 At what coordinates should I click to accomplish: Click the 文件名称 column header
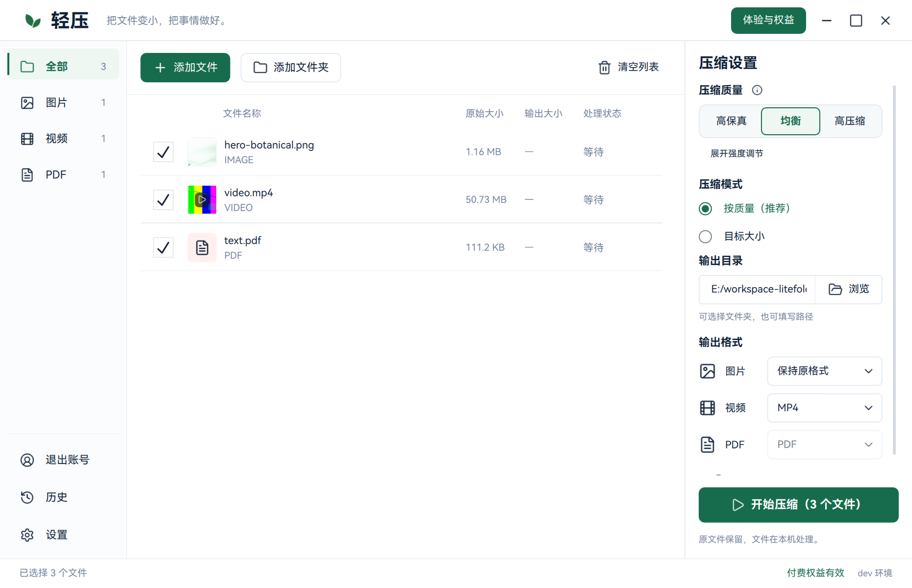coord(242,114)
